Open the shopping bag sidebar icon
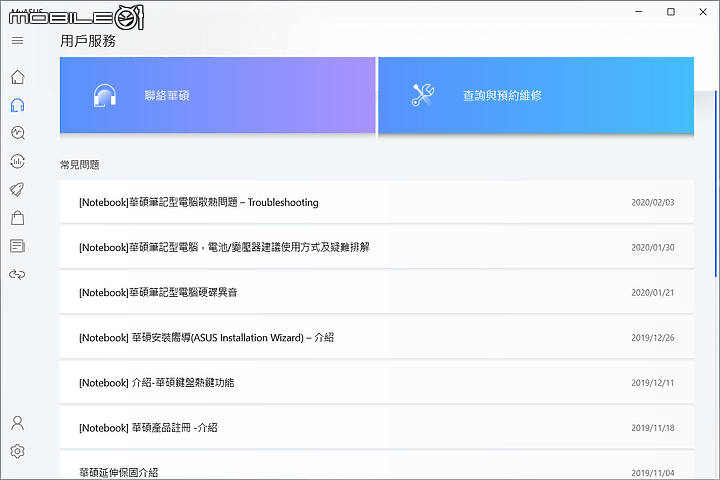 coord(17,218)
